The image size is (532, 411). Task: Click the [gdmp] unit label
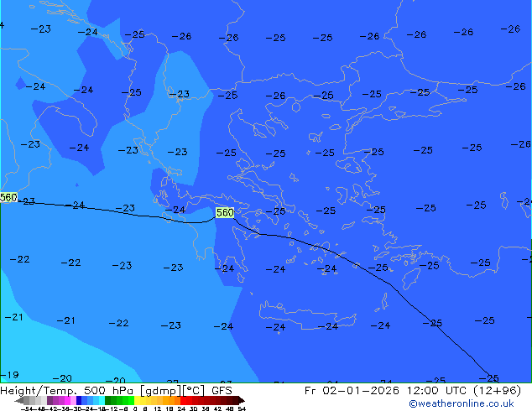coord(160,391)
